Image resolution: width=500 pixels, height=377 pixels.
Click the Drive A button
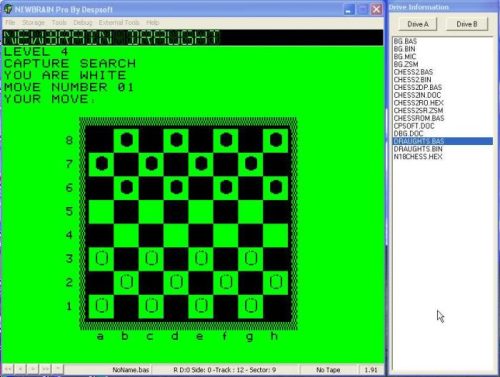tap(418, 24)
